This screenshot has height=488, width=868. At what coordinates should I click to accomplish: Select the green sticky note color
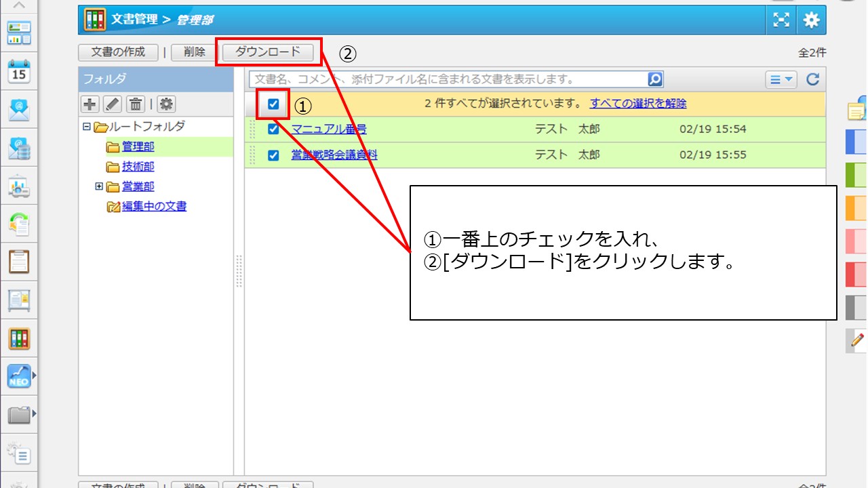click(857, 175)
